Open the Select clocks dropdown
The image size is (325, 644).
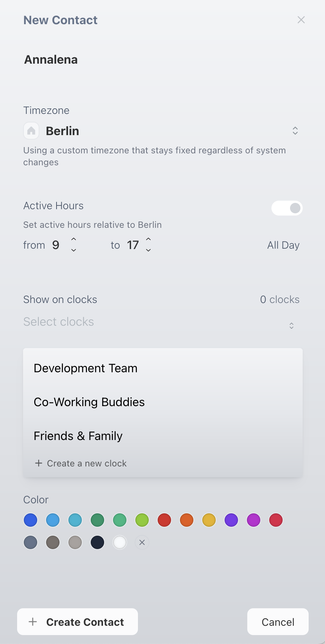[163, 322]
